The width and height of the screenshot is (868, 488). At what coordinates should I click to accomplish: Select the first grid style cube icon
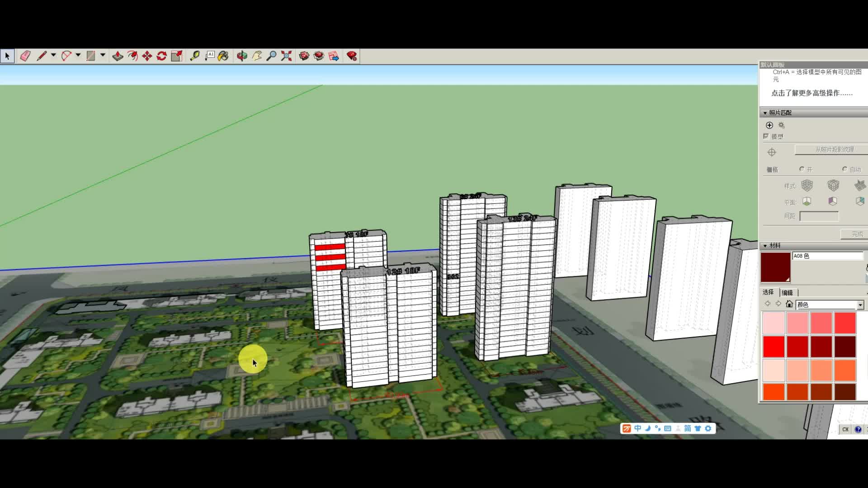(807, 185)
